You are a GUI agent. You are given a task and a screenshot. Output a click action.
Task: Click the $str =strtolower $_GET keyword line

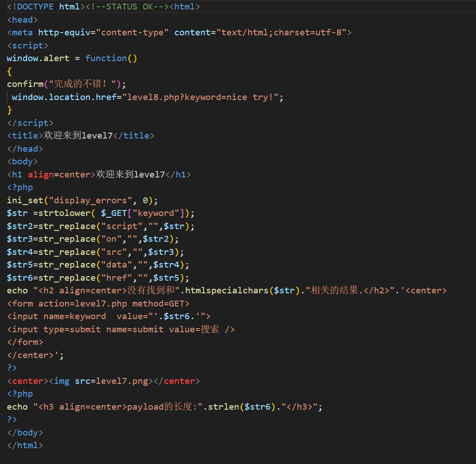click(101, 213)
